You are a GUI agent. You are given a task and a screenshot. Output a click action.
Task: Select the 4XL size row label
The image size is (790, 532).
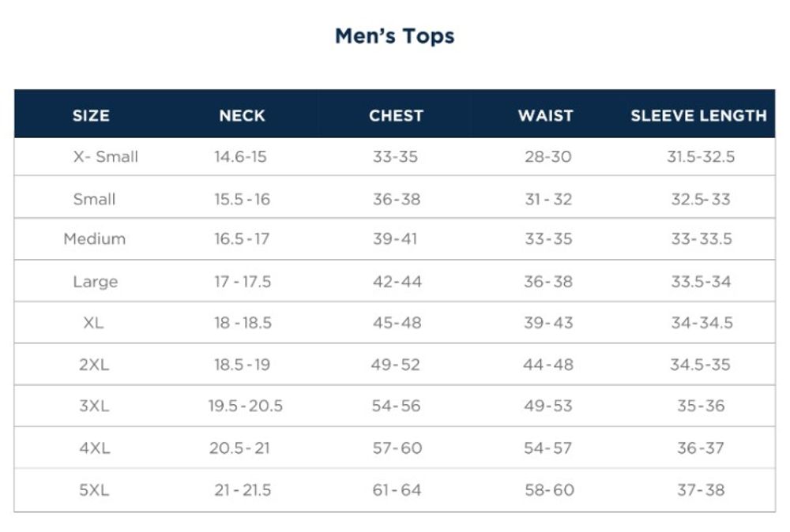(94, 448)
